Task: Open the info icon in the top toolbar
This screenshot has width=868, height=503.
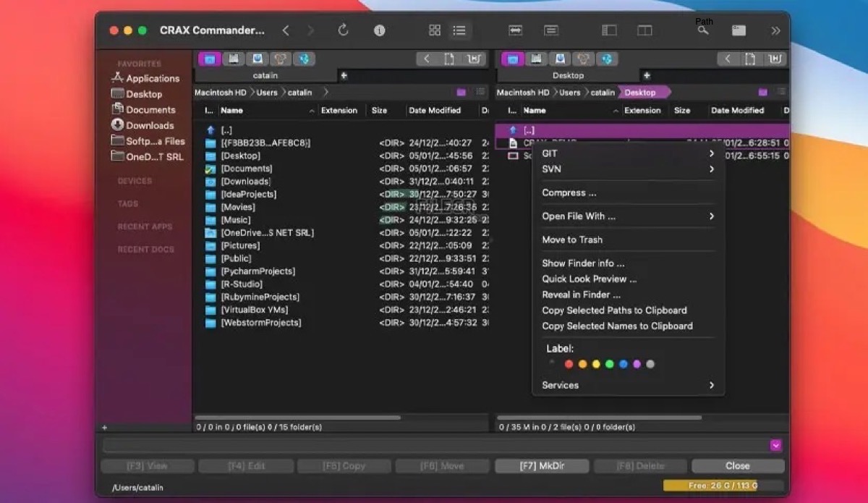Action: [x=379, y=30]
